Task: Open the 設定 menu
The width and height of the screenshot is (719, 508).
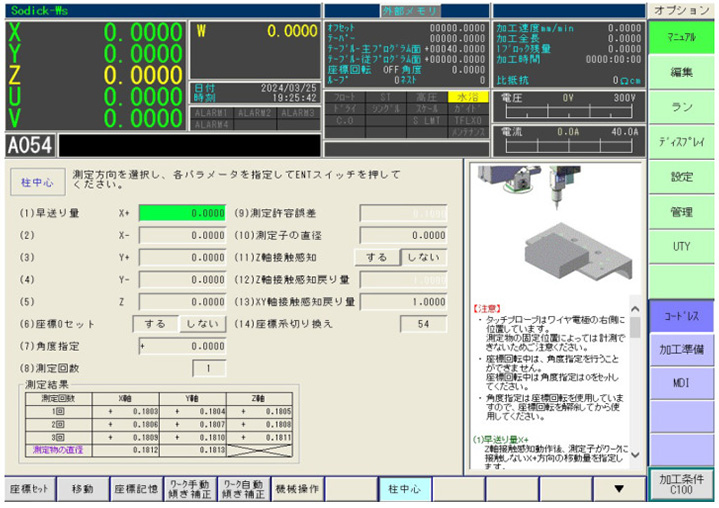Action: pyautogui.click(x=681, y=177)
